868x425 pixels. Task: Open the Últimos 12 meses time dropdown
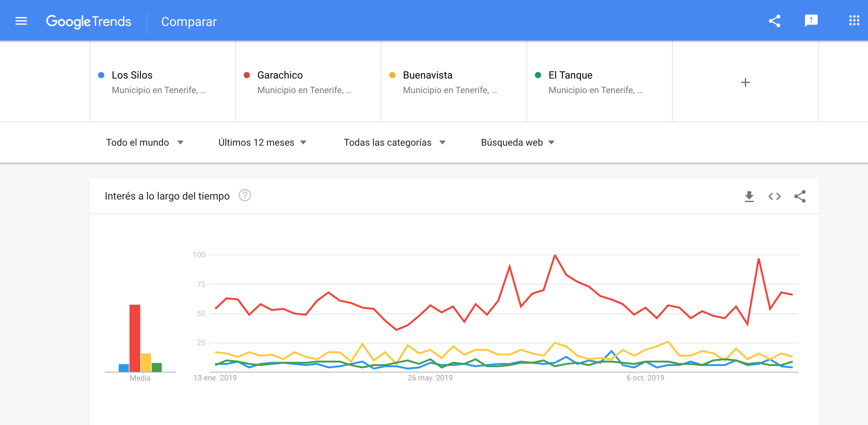[x=262, y=143]
